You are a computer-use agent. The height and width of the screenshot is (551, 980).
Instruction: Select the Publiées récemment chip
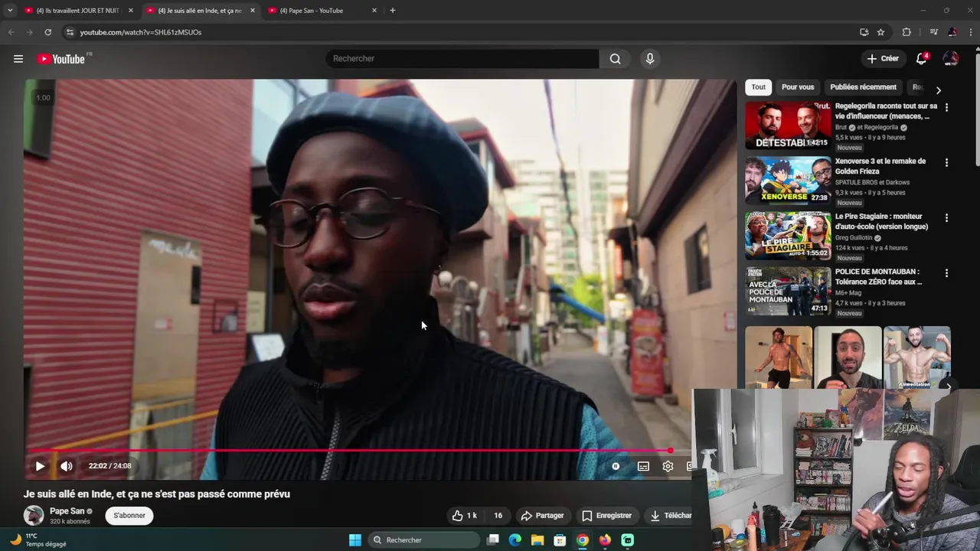coord(863,87)
